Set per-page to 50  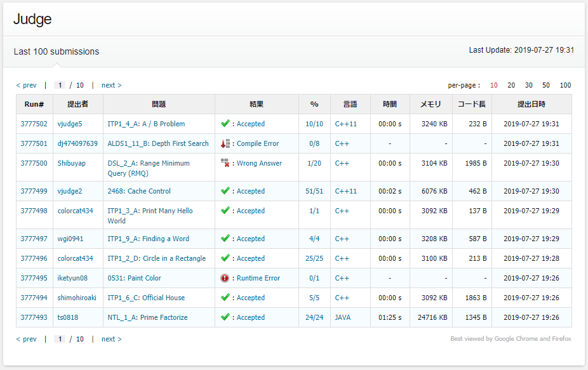coord(545,85)
